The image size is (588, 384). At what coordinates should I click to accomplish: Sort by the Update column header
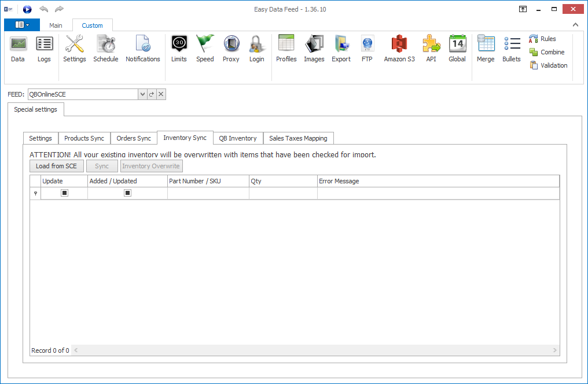[x=64, y=181]
